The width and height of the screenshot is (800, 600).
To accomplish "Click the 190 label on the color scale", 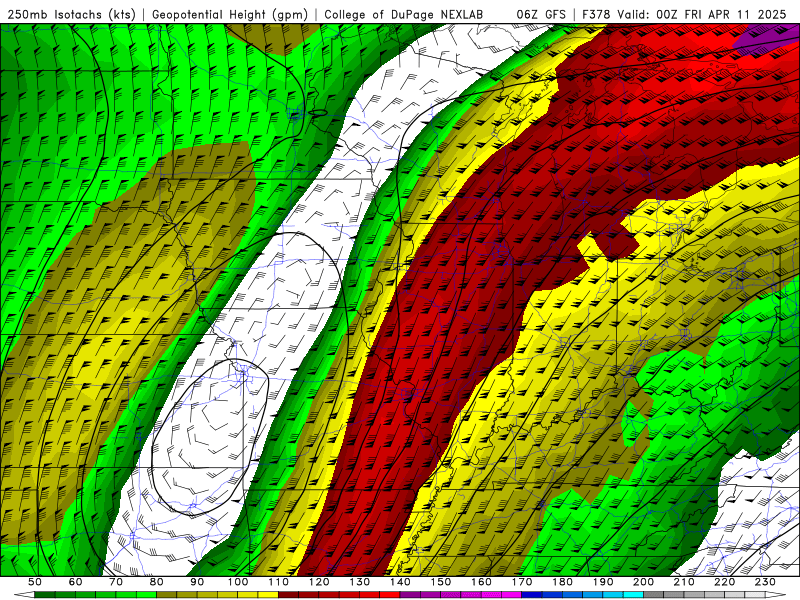I will [x=603, y=582].
